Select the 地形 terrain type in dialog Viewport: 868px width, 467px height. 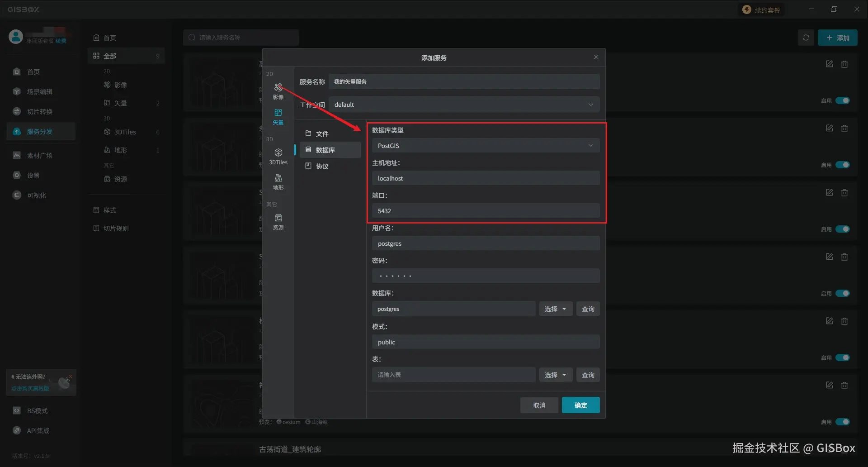pyautogui.click(x=278, y=181)
